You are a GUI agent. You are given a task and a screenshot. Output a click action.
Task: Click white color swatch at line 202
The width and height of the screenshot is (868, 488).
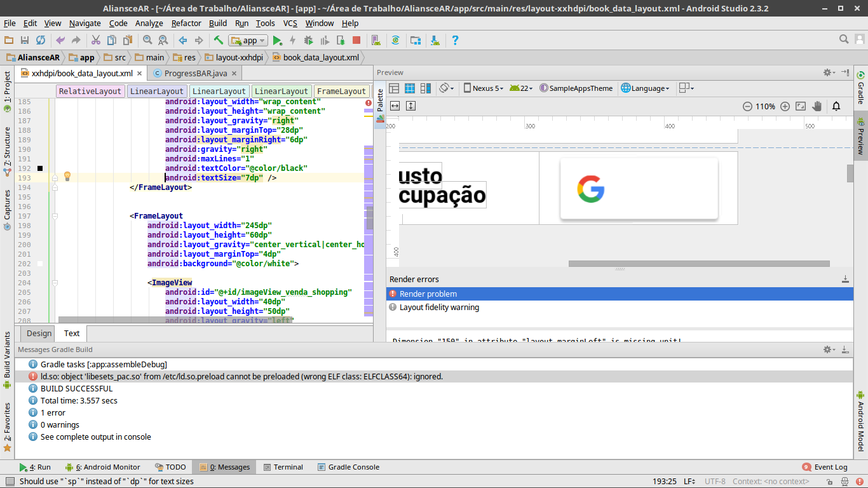[x=40, y=264]
